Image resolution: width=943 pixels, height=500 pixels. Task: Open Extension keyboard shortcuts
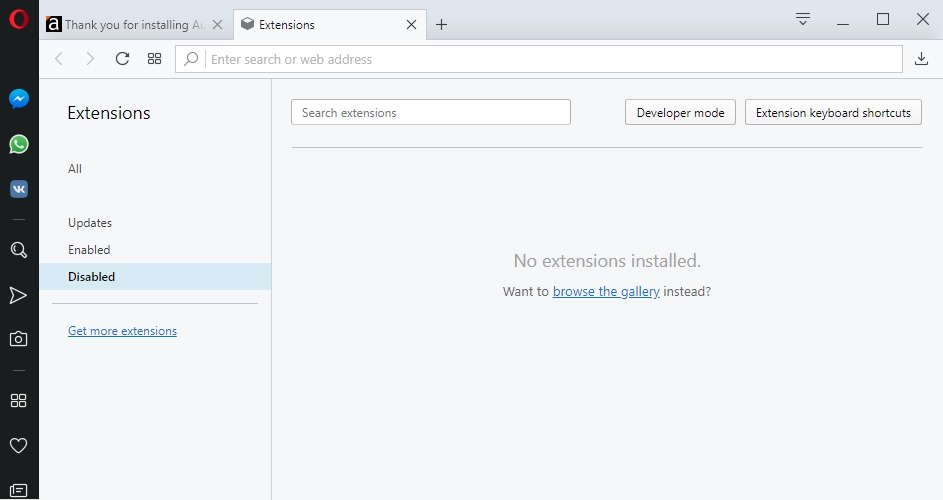pyautogui.click(x=833, y=113)
